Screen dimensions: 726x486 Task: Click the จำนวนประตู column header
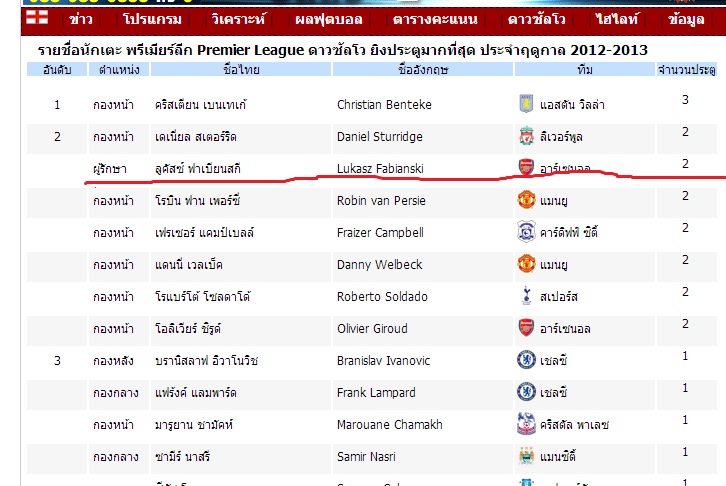pos(687,70)
